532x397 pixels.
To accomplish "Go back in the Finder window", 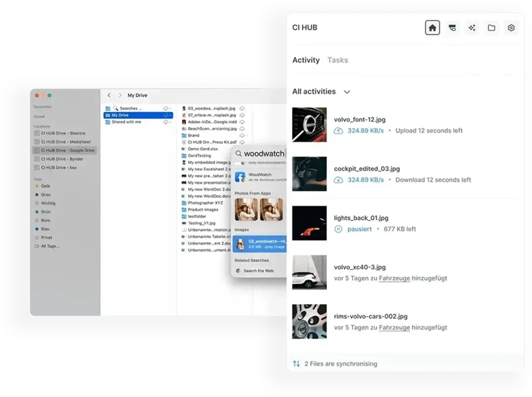I will [x=109, y=96].
